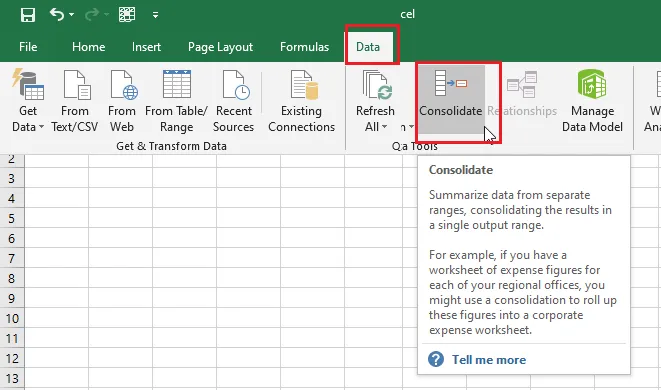The image size is (661, 390).
Task: Switch to the Home tab
Action: click(x=89, y=47)
